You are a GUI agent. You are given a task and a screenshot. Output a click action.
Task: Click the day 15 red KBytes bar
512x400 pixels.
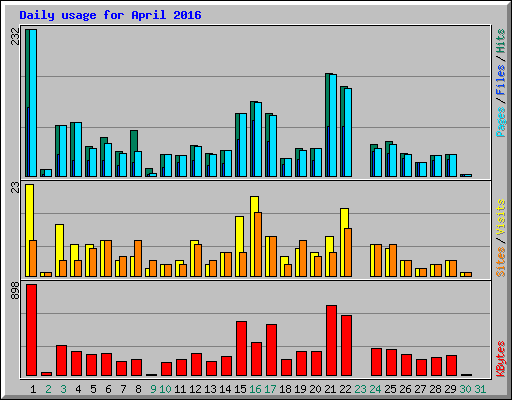click(241, 348)
